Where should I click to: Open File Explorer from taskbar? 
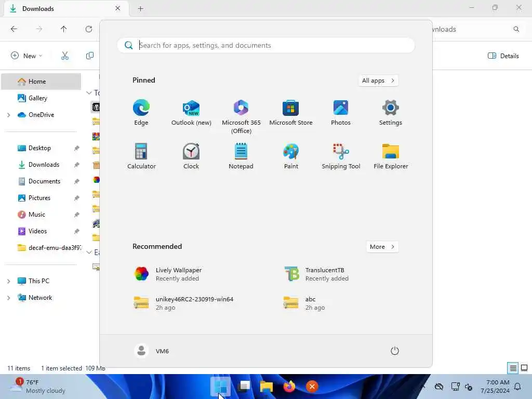tap(267, 387)
